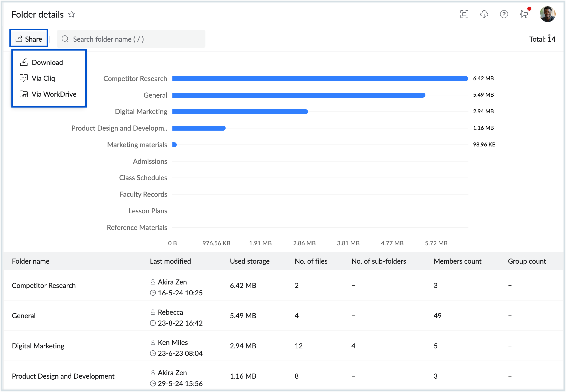566x392 pixels.
Task: Open the announcements megaphone icon
Action: (x=524, y=14)
